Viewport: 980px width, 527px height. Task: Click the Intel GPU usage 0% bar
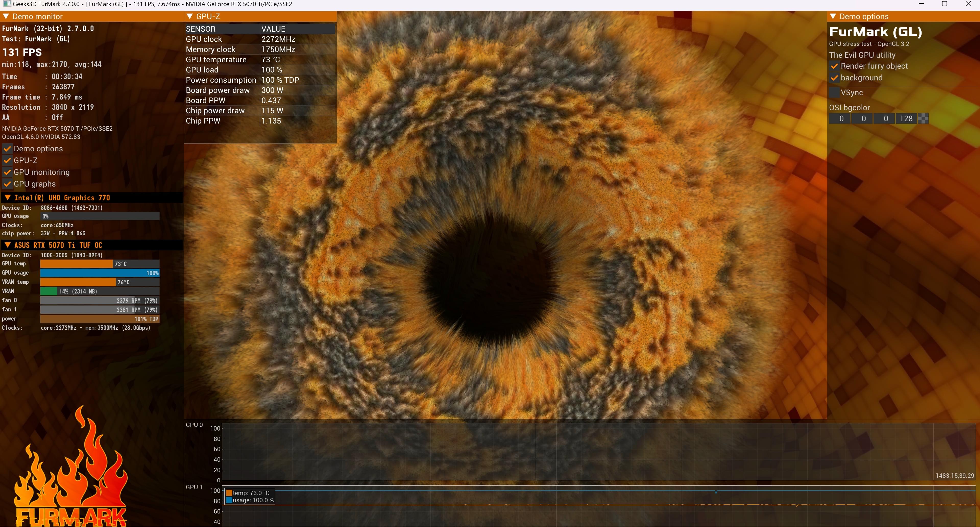(100, 216)
